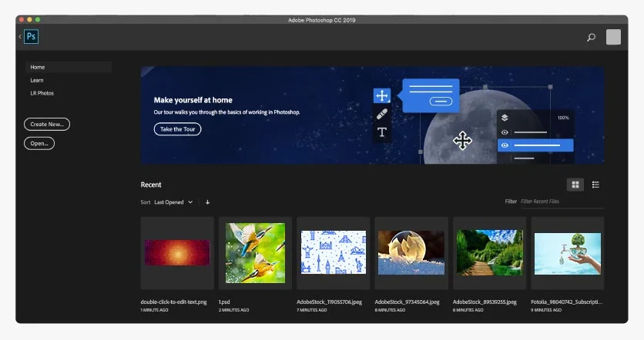644x340 pixels.
Task: Select LR Photos in the sidebar
Action: coord(42,93)
